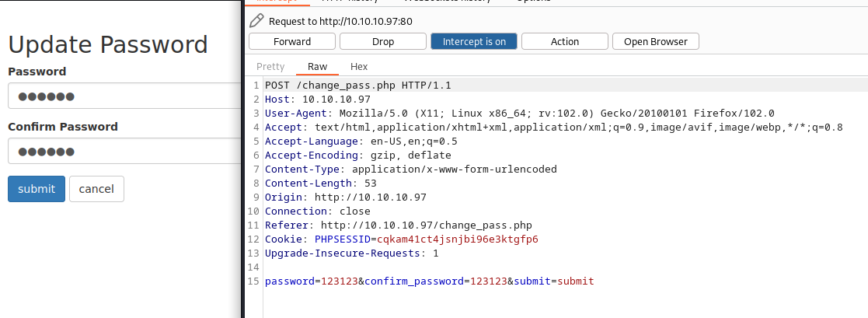Image resolution: width=868 pixels, height=318 pixels.
Task: Click the User-Agent header line
Action: 519,113
